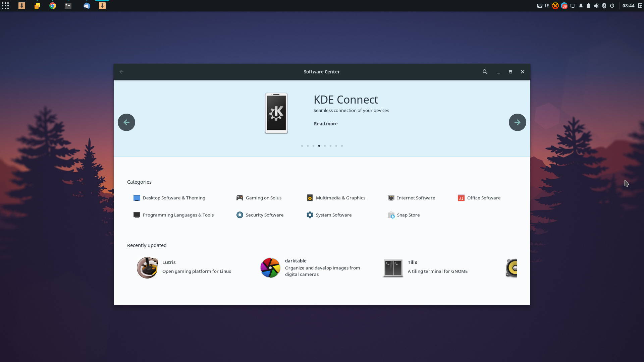Screen dimensions: 644x362
Task: Launch Google Chrome from the top panel
Action: coord(53,6)
